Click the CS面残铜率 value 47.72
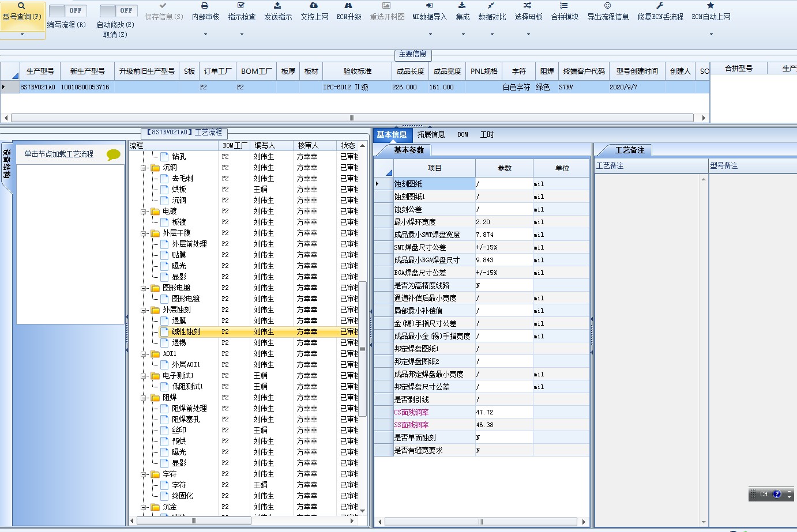Screen dimensions: 797x532 tap(504, 412)
